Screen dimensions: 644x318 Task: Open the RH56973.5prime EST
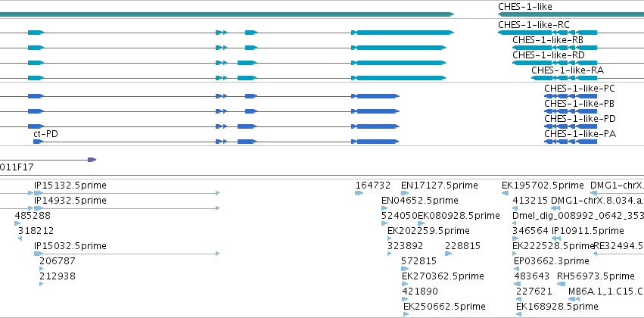tap(596, 276)
